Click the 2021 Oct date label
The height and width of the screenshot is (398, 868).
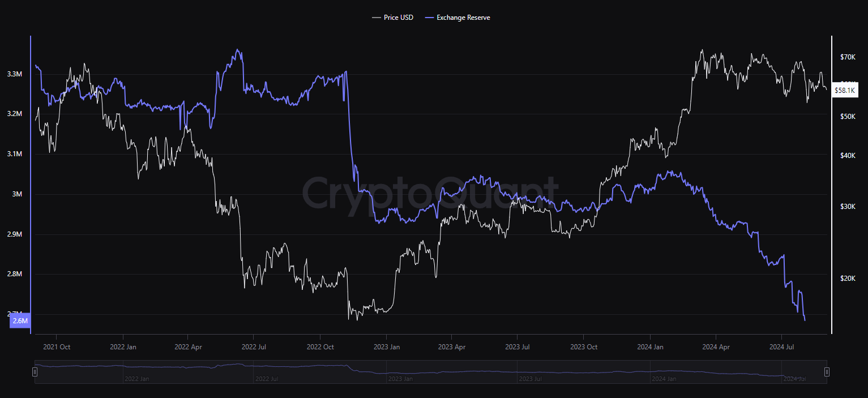(x=57, y=346)
